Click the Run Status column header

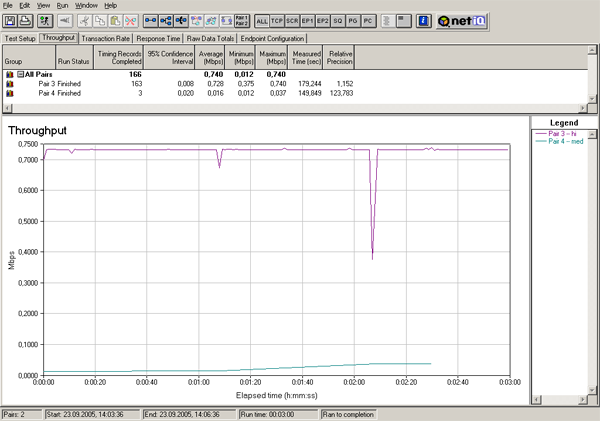(x=75, y=57)
